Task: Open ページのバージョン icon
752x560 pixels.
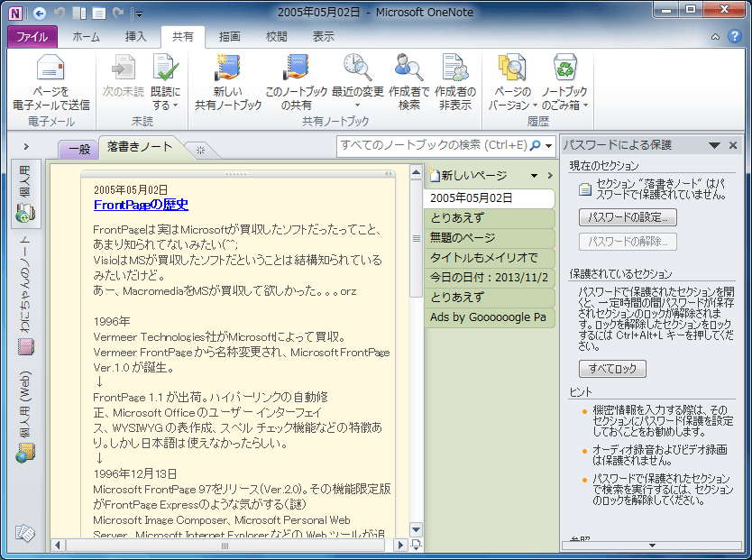Action: (x=512, y=67)
